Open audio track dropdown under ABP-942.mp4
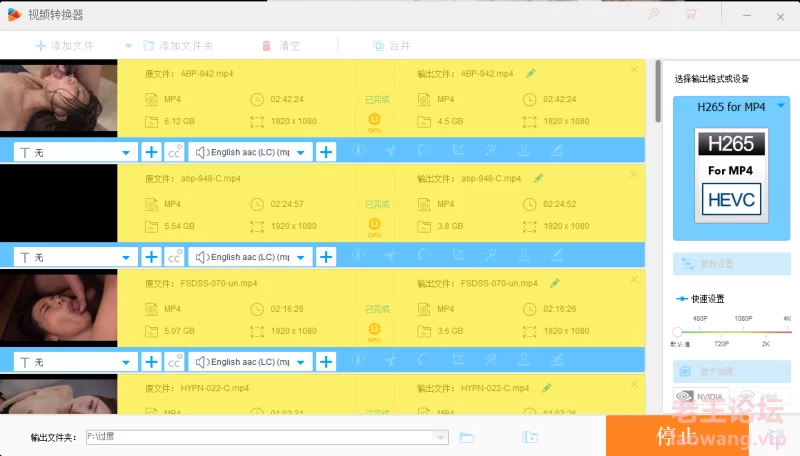The height and width of the screenshot is (456, 800). pos(250,152)
